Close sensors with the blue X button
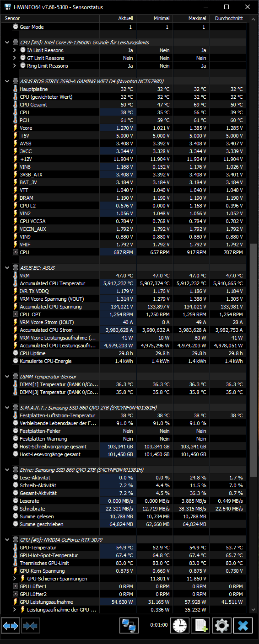259x644 pixels. coord(243,625)
